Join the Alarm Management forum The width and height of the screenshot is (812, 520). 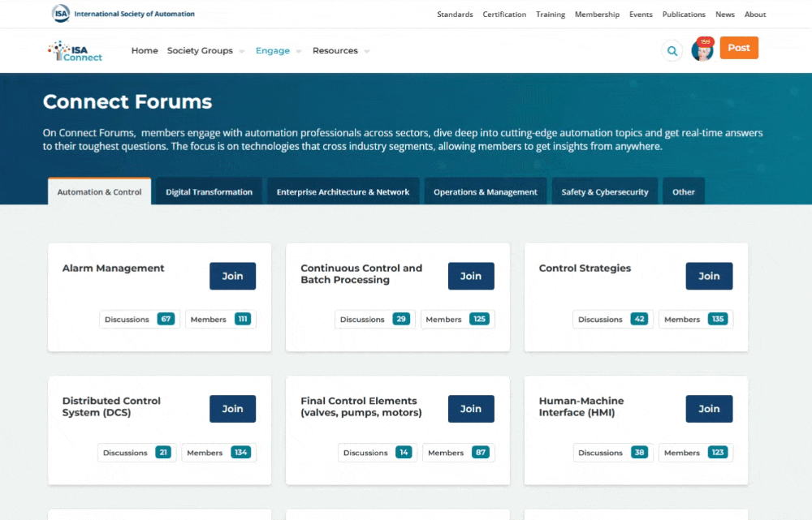(232, 276)
